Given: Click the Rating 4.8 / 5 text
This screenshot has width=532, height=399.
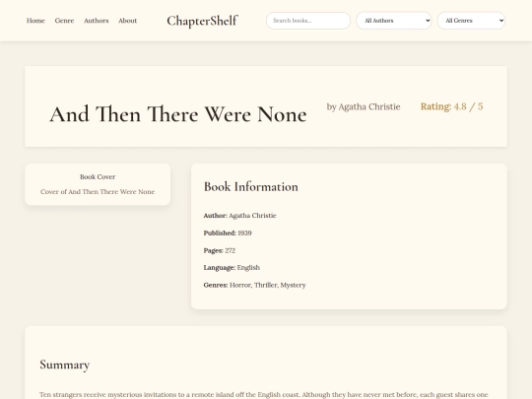Looking at the screenshot, I should point(451,106).
